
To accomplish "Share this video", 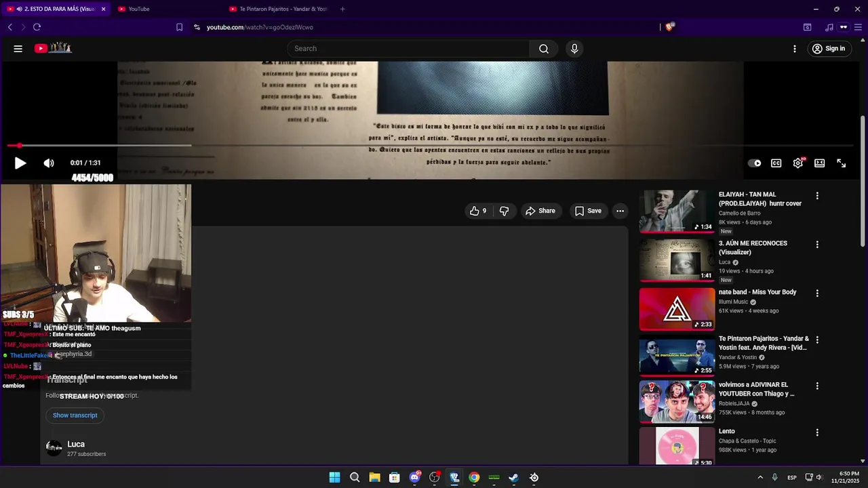I will [x=540, y=211].
